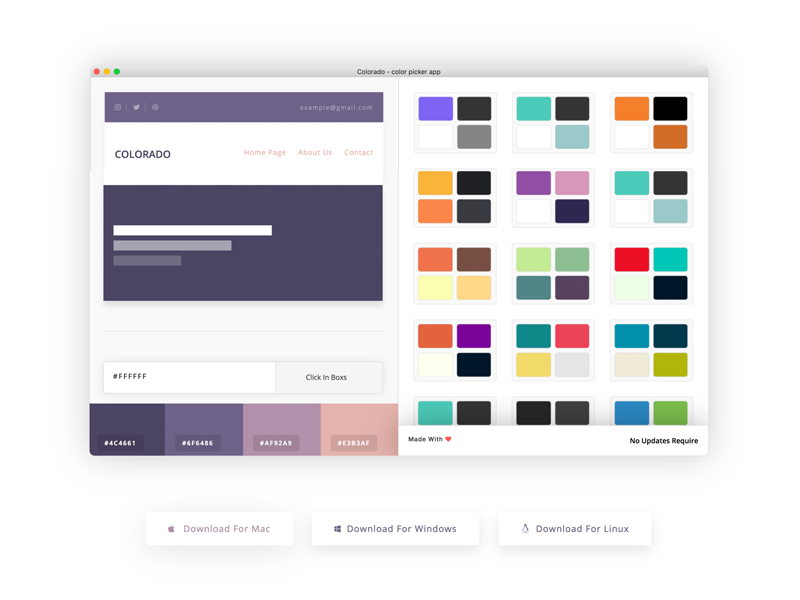This screenshot has height=600, width=800.
Task: Pick the violet purple swatch in first palette
Action: [435, 109]
